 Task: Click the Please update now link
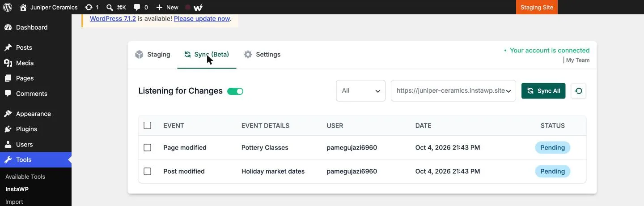click(x=202, y=19)
